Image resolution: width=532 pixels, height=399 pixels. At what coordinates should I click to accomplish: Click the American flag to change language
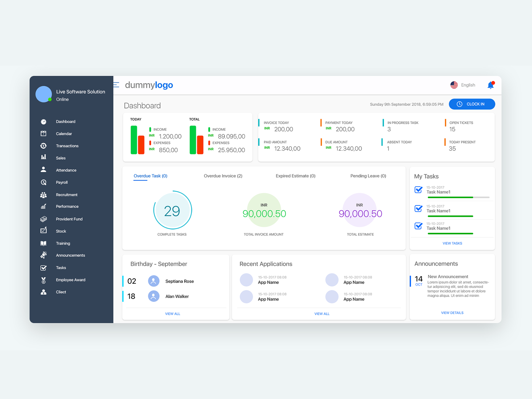(454, 85)
